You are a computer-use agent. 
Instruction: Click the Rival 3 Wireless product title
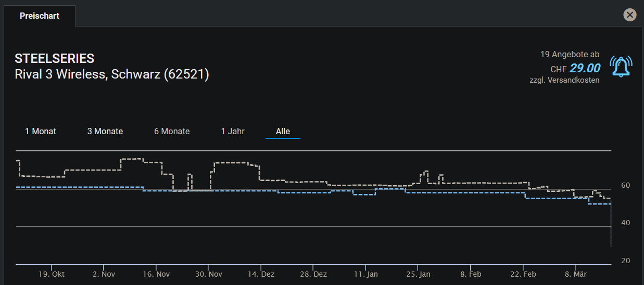click(x=112, y=75)
